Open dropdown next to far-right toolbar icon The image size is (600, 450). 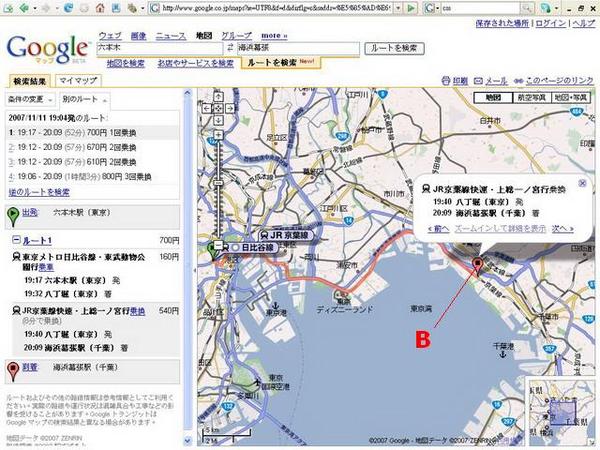(557, 8)
